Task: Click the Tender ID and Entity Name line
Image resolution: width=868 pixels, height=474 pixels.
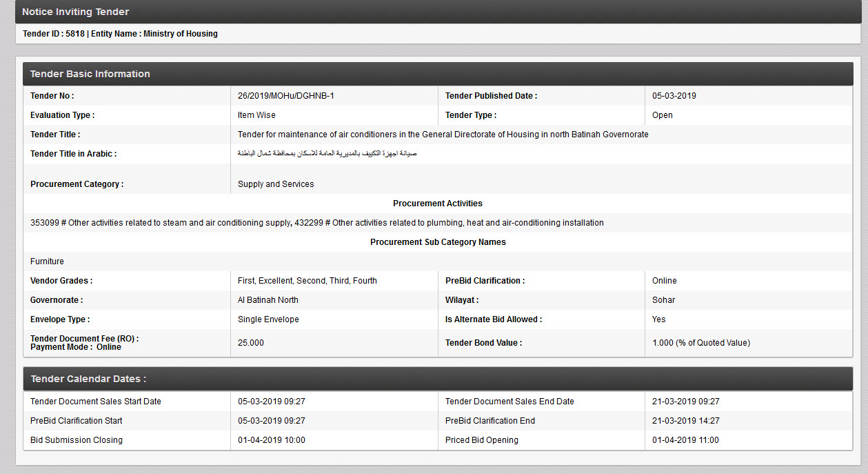Action: point(120,34)
